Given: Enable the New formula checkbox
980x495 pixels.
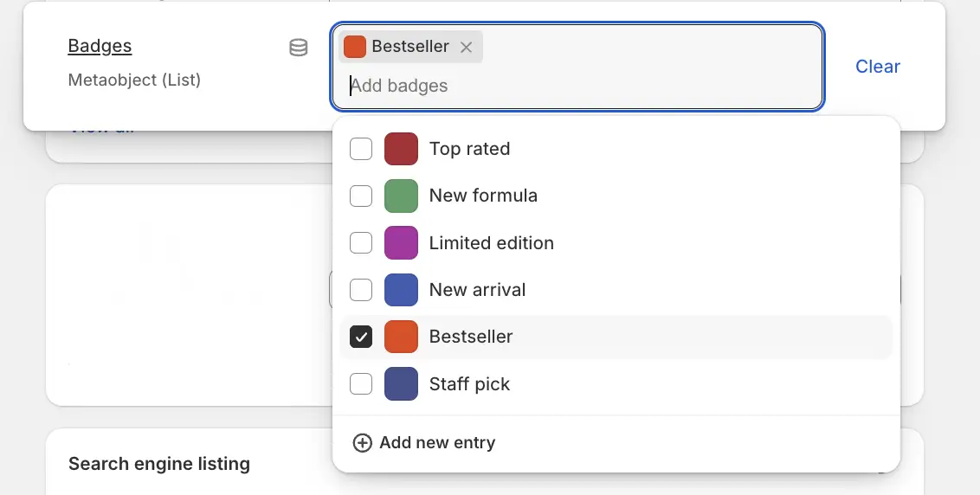Looking at the screenshot, I should [361, 196].
